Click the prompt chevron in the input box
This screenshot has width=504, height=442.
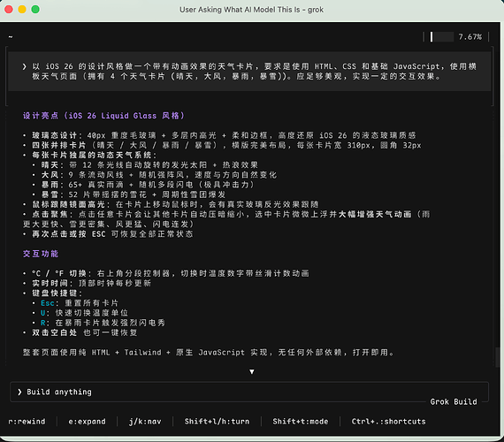point(19,392)
